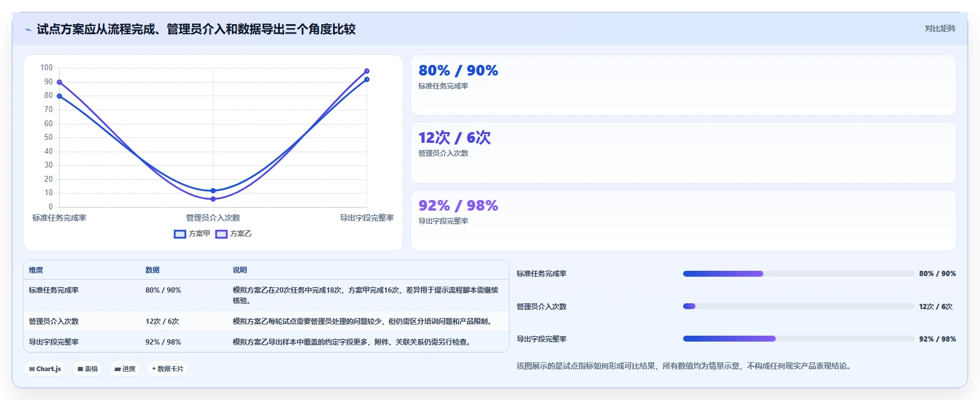Click the 说明 table column header
The image size is (980, 400).
click(240, 270)
